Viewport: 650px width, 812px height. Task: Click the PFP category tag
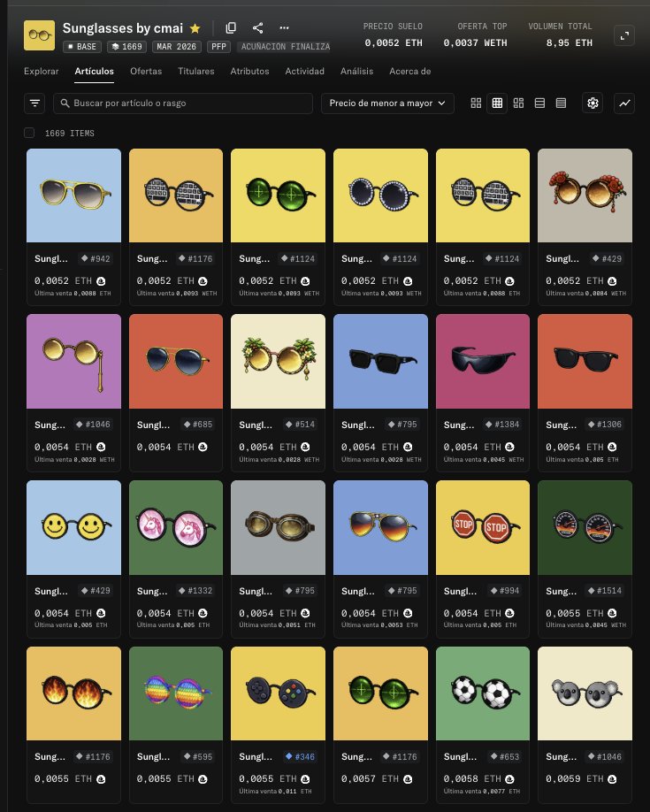click(x=219, y=47)
